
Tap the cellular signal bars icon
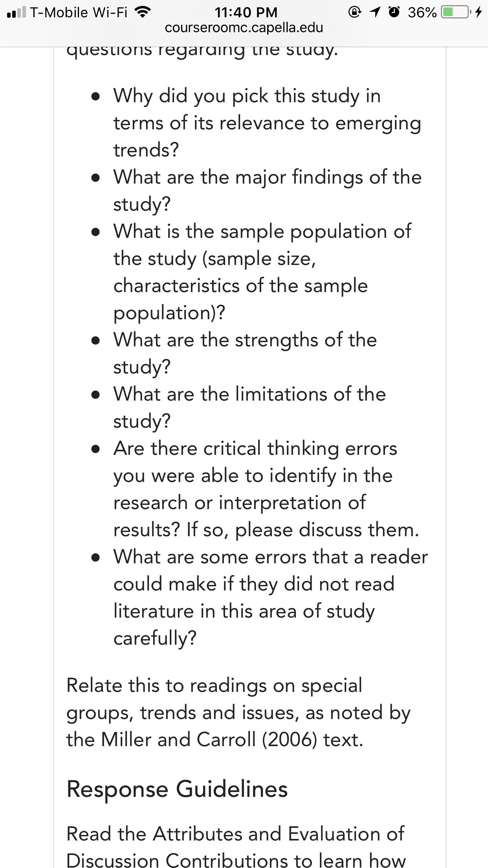16,12
